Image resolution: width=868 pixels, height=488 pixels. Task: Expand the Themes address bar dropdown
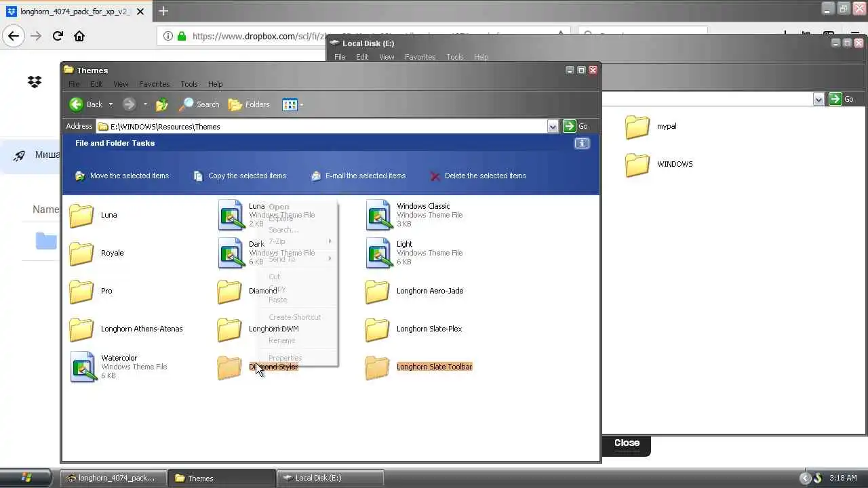pyautogui.click(x=553, y=127)
